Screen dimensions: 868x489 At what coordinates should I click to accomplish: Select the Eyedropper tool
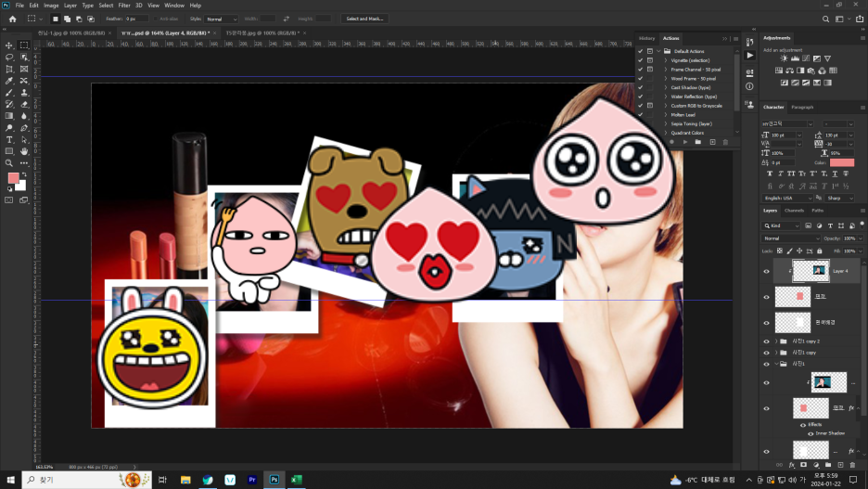tap(9, 81)
